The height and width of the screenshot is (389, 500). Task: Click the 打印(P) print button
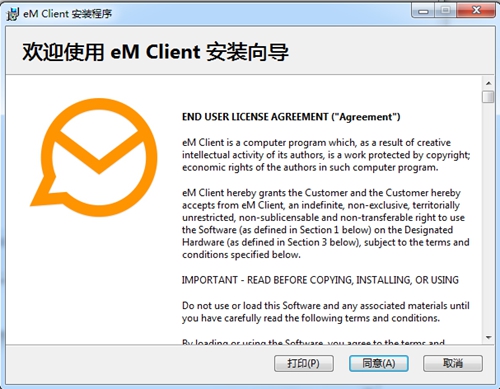click(x=304, y=363)
